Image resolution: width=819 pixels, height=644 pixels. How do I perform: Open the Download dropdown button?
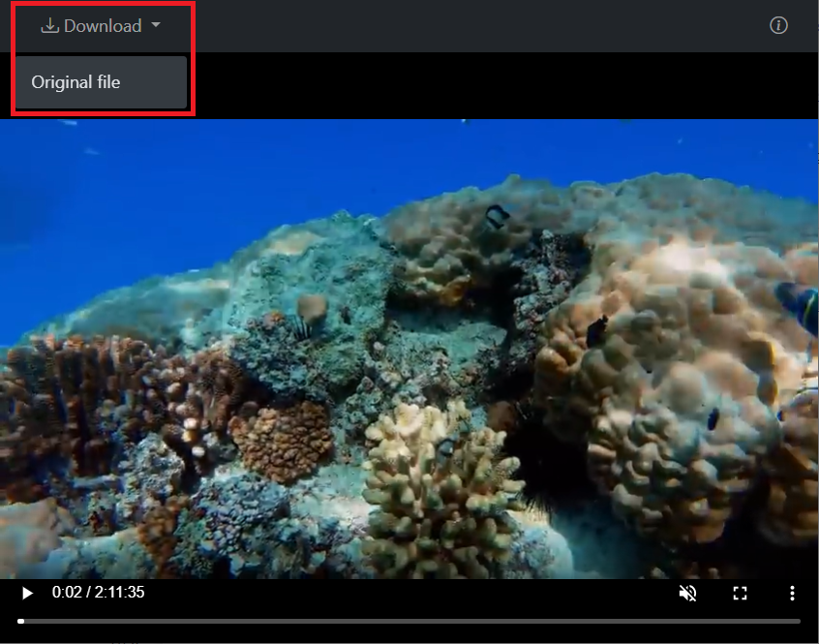pyautogui.click(x=101, y=25)
